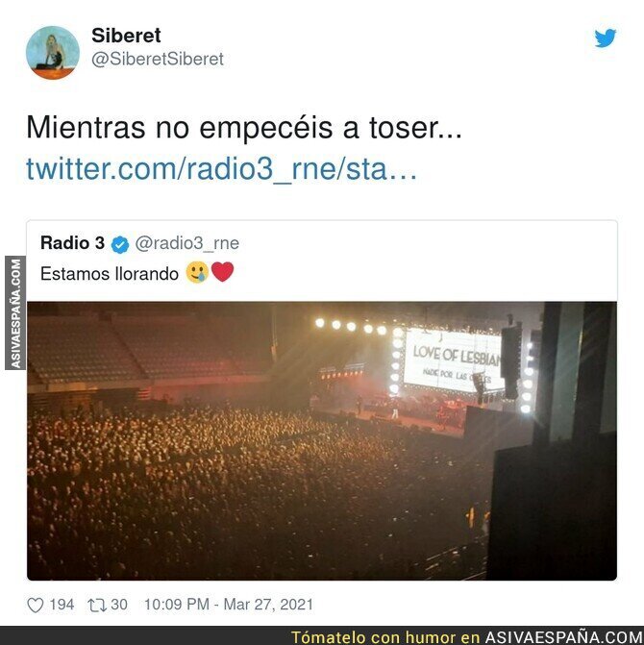Click Radio 3 verified badge

(x=120, y=245)
